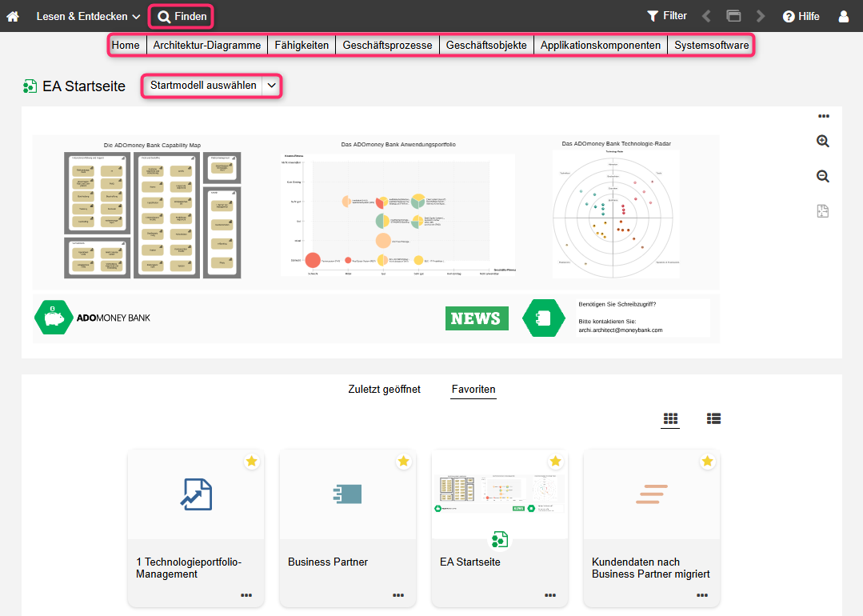Image resolution: width=863 pixels, height=616 pixels.
Task: Click the Home house icon in top bar
Action: click(13, 16)
